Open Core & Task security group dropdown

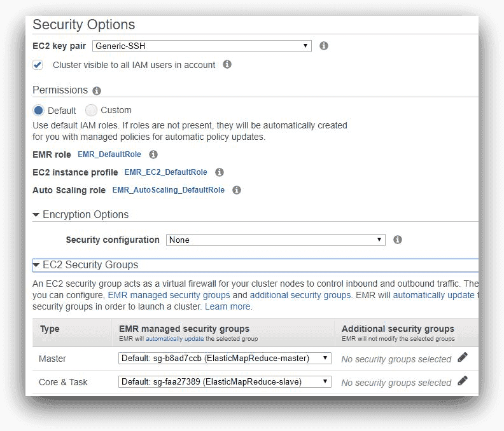point(225,381)
